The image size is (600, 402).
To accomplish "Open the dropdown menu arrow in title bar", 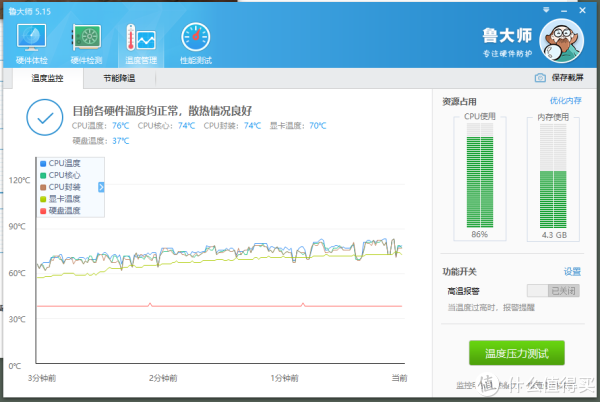I will (546, 10).
